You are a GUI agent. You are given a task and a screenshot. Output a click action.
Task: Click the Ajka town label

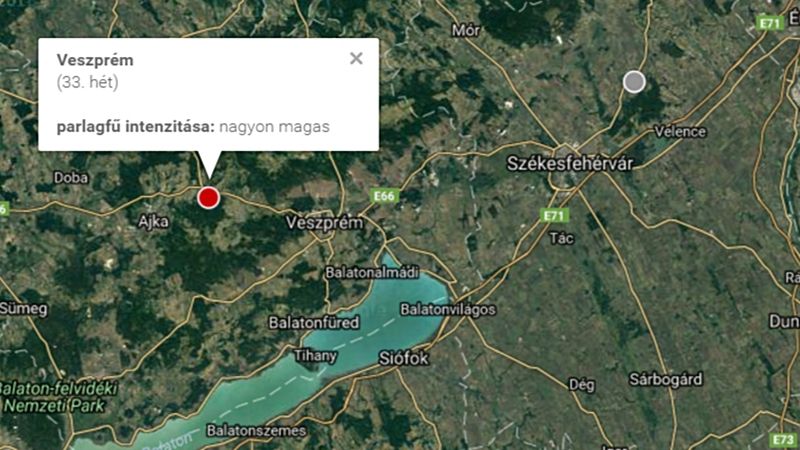coord(153,221)
